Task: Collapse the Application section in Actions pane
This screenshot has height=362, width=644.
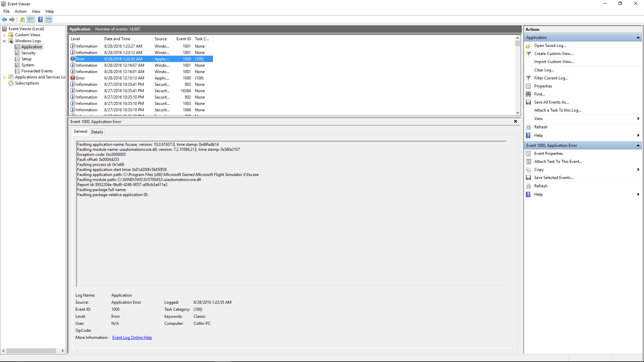Action: click(638, 38)
